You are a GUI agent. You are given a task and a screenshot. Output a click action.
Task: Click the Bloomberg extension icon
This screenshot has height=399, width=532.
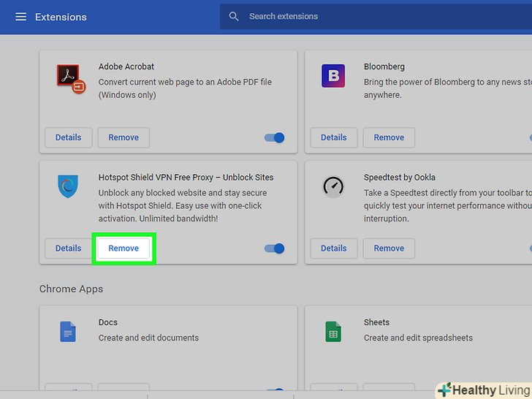333,75
